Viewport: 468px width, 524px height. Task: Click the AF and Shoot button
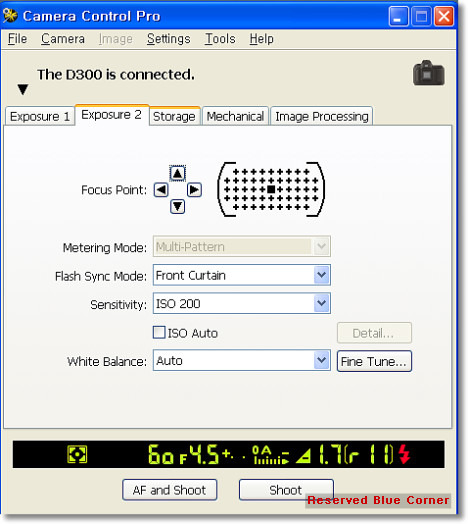[x=169, y=490]
